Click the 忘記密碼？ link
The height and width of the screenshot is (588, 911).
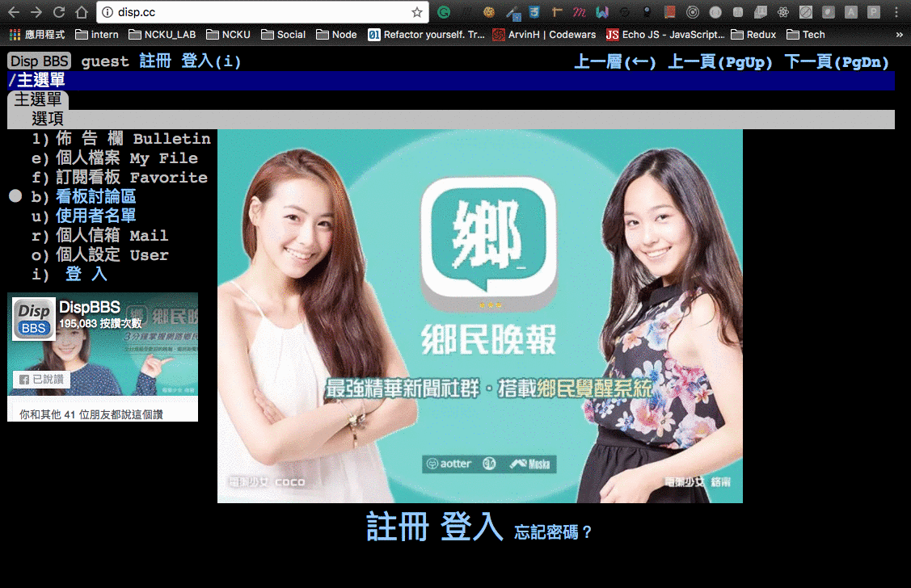[x=553, y=531]
